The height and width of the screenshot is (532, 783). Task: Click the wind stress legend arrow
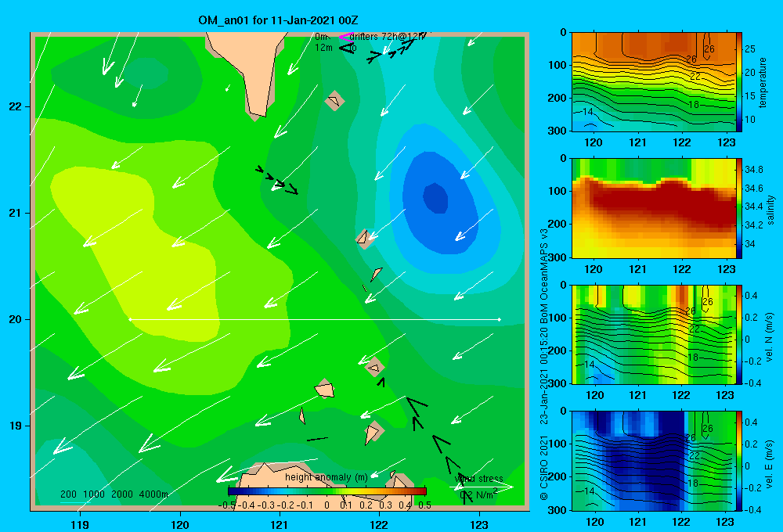coord(482,487)
